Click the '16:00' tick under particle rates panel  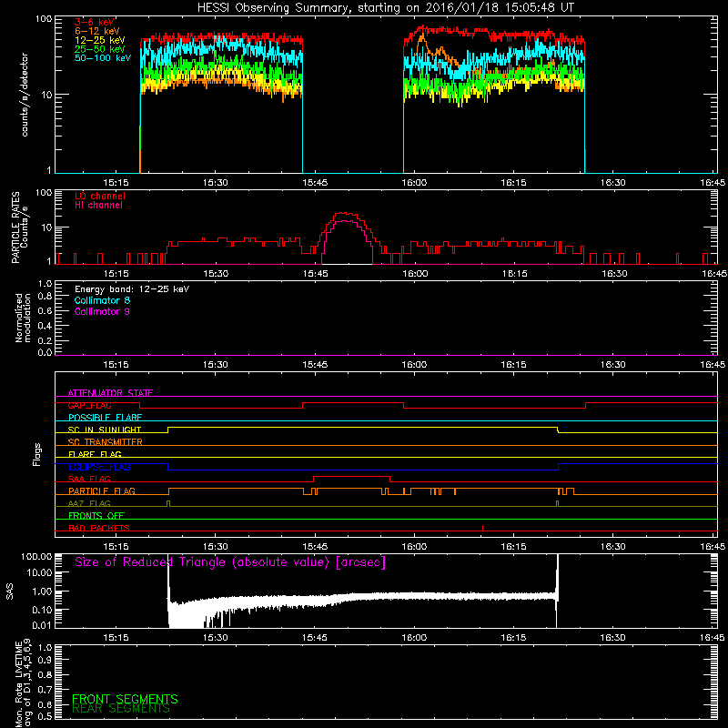415,274
